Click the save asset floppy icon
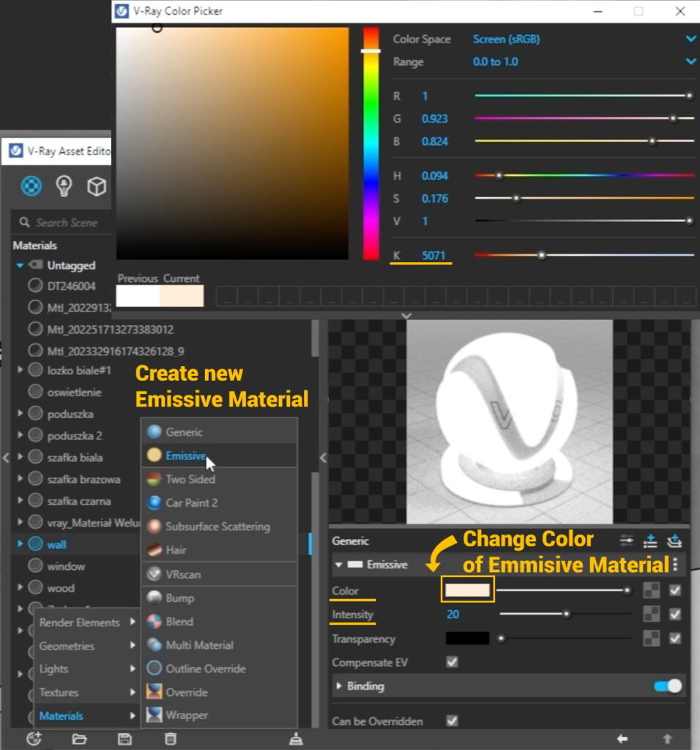The width and height of the screenshot is (700, 750). [125, 738]
